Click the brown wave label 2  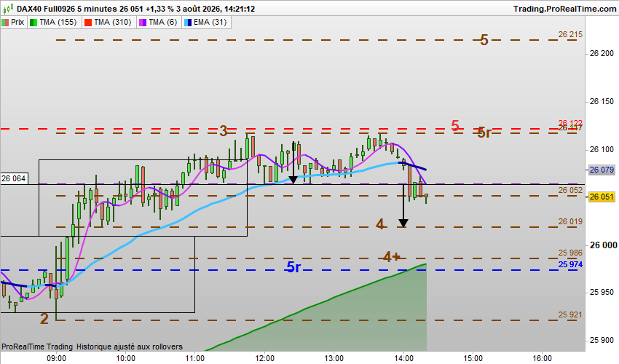click(44, 319)
